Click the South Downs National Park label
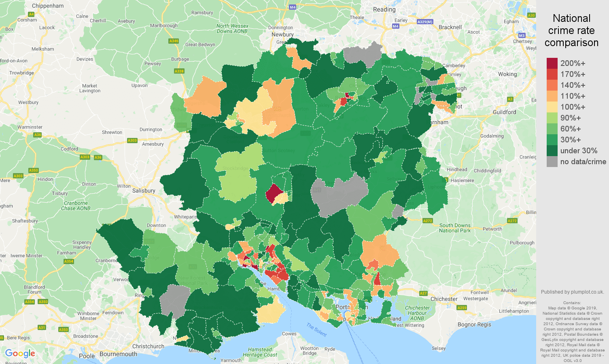Screen dimensions: 609x364 455,228
